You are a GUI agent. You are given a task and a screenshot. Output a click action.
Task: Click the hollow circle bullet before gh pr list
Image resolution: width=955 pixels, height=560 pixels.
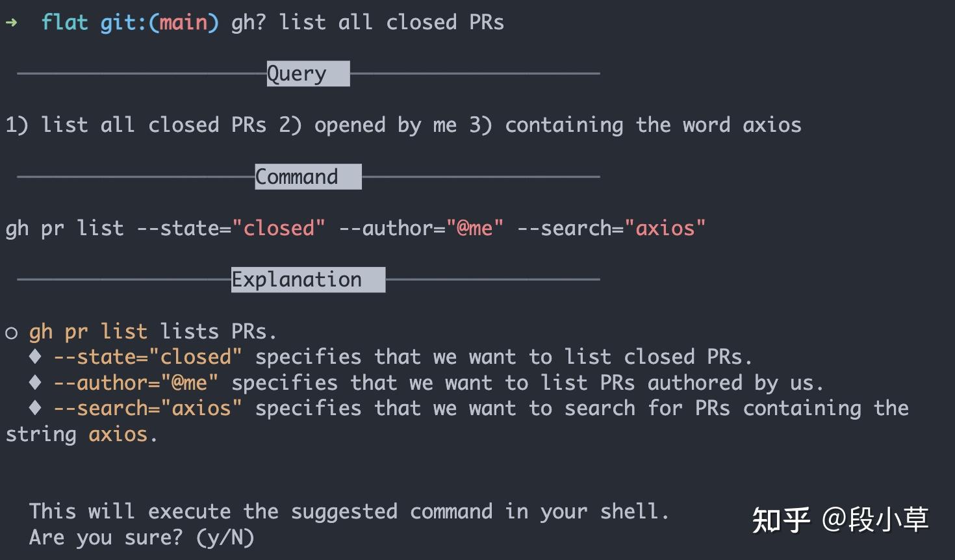[x=11, y=333]
